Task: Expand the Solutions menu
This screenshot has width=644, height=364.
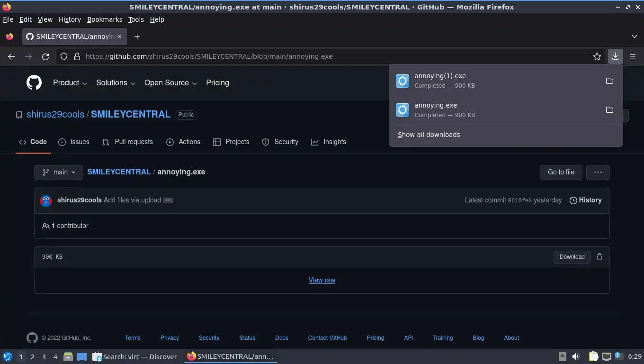Action: (x=116, y=82)
